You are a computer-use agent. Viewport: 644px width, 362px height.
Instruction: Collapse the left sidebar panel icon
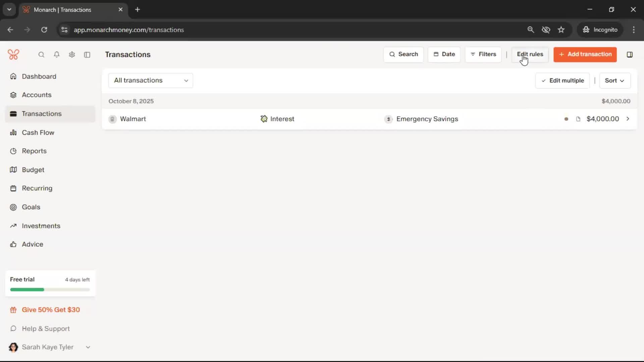87,55
